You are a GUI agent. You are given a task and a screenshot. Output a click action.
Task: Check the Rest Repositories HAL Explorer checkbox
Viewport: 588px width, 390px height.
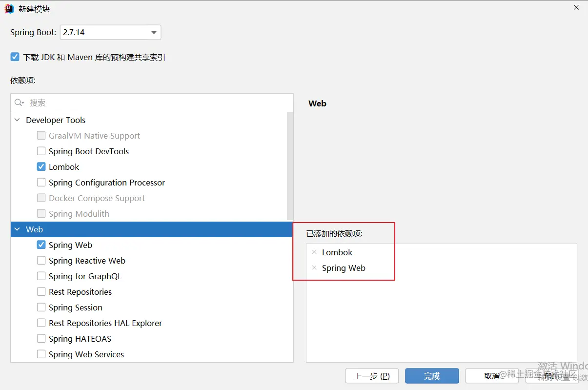tap(41, 323)
